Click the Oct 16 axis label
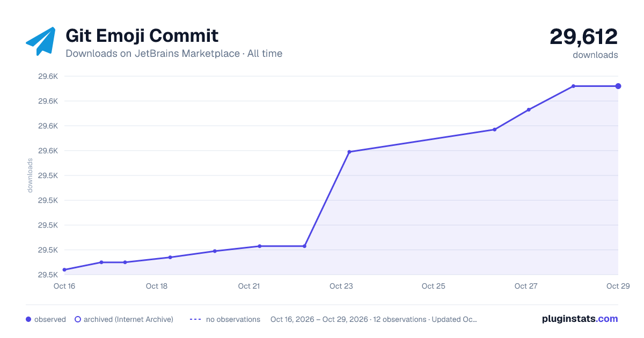The height and width of the screenshot is (338, 644). tap(64, 286)
